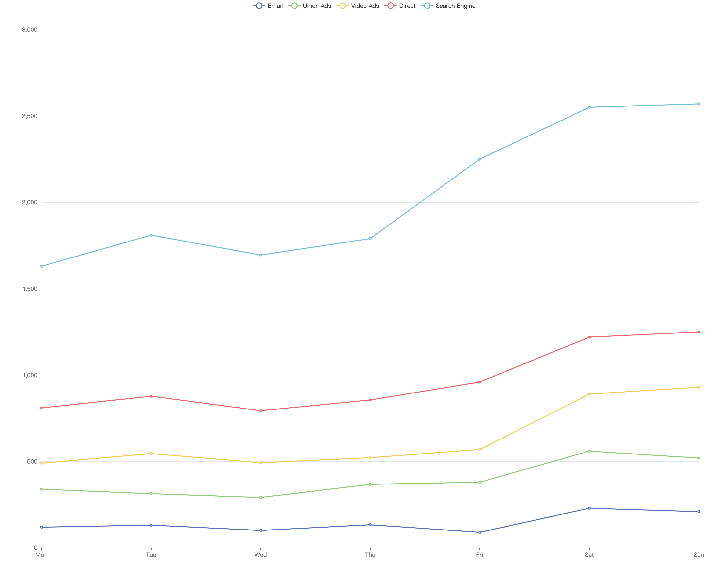
Task: Click the Sat x-axis label
Action: [x=589, y=555]
